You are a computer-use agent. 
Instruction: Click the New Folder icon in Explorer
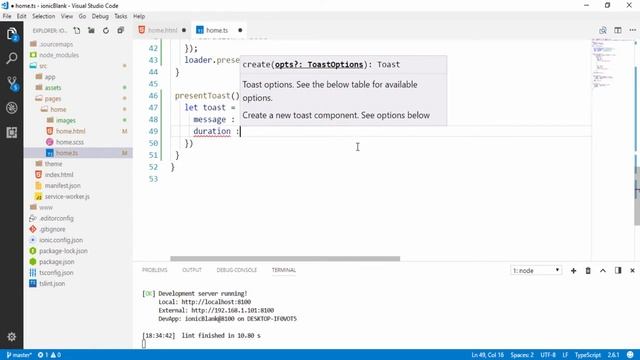coord(91,30)
